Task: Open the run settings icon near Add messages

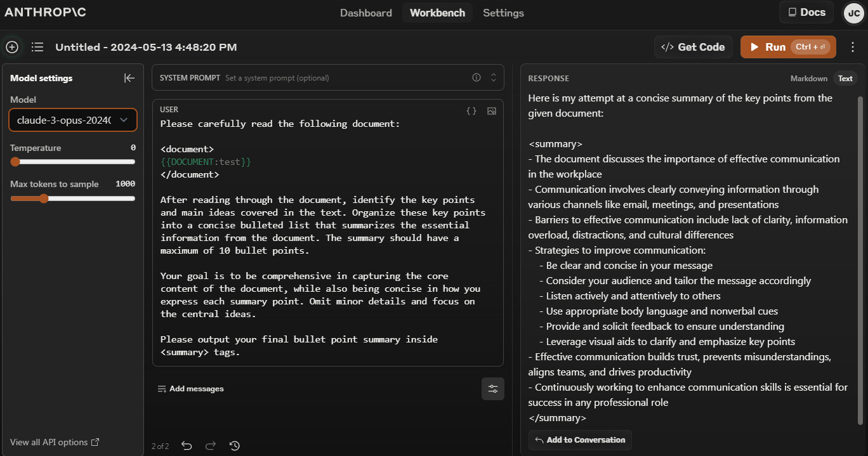Action: (x=493, y=388)
